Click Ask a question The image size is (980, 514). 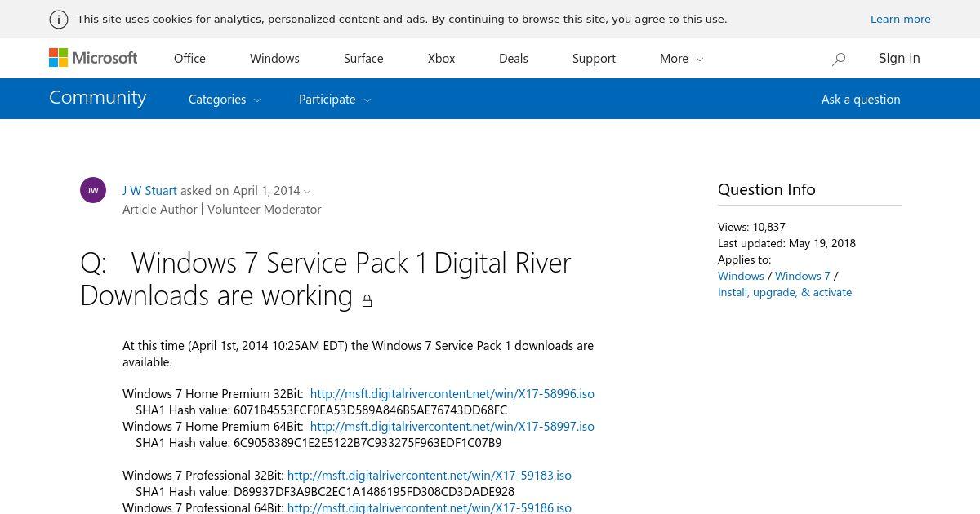click(x=861, y=99)
